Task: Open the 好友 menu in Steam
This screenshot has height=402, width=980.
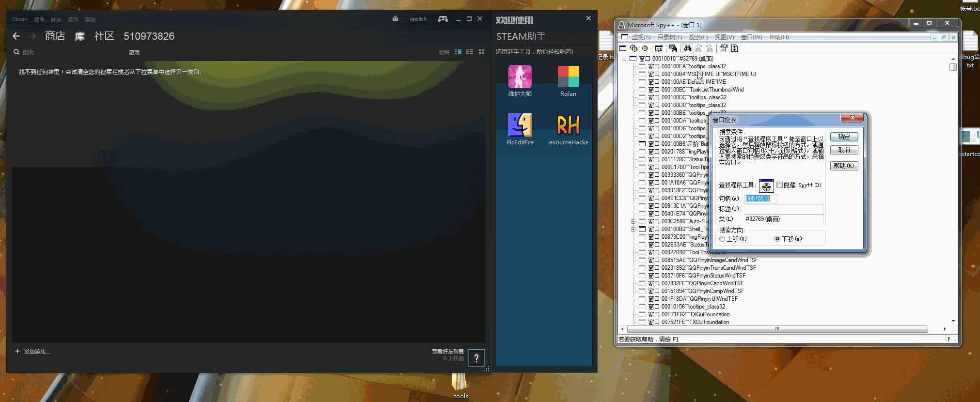Action: click(x=56, y=19)
